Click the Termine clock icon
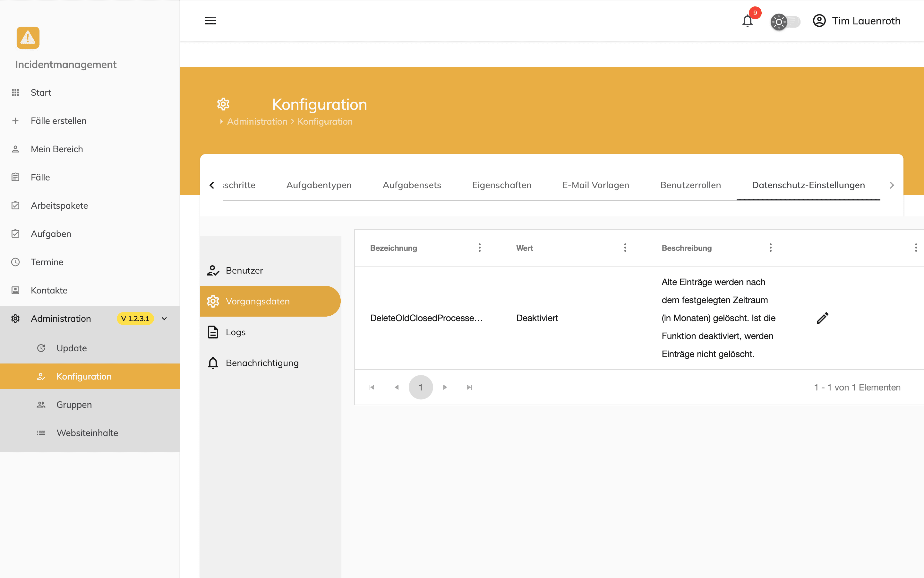Screen dimensions: 924x578 tap(15, 262)
